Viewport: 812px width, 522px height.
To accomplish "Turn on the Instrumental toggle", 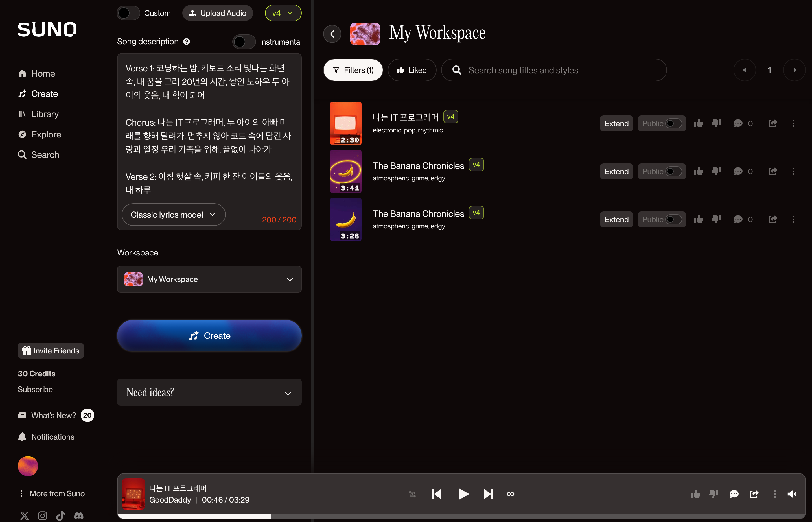I will tap(244, 42).
